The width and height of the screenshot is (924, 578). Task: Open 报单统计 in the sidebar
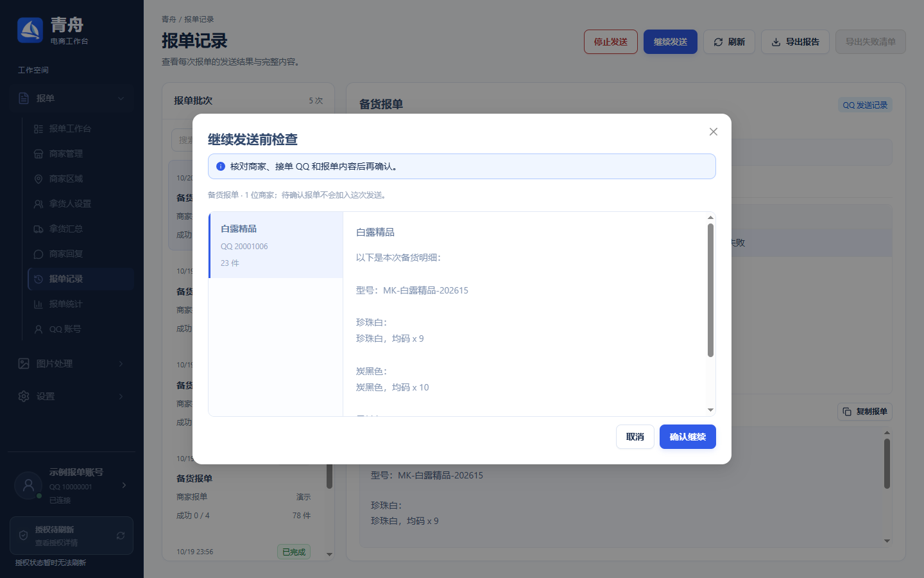tap(81, 304)
